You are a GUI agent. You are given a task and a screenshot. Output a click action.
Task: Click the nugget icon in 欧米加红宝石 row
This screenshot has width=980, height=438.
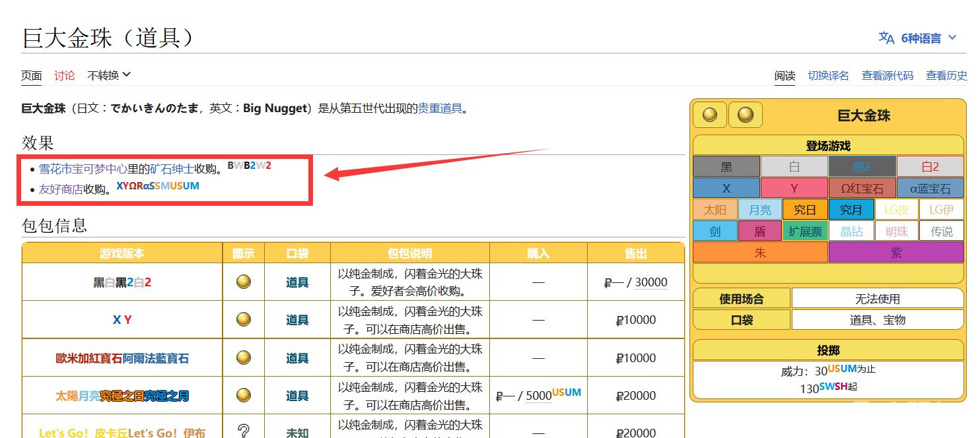coord(244,358)
